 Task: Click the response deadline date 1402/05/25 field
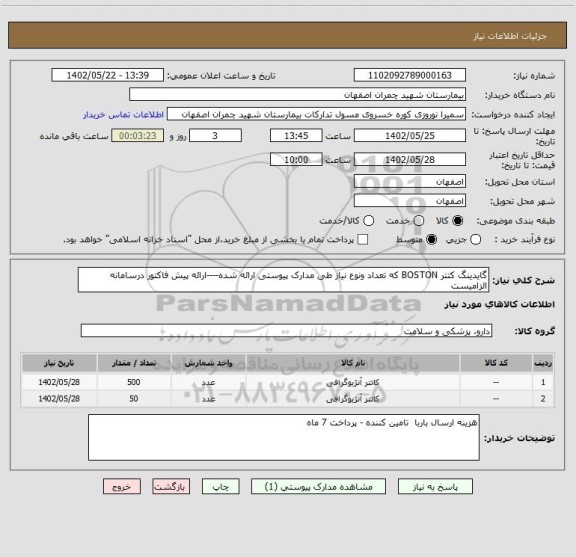410,136
